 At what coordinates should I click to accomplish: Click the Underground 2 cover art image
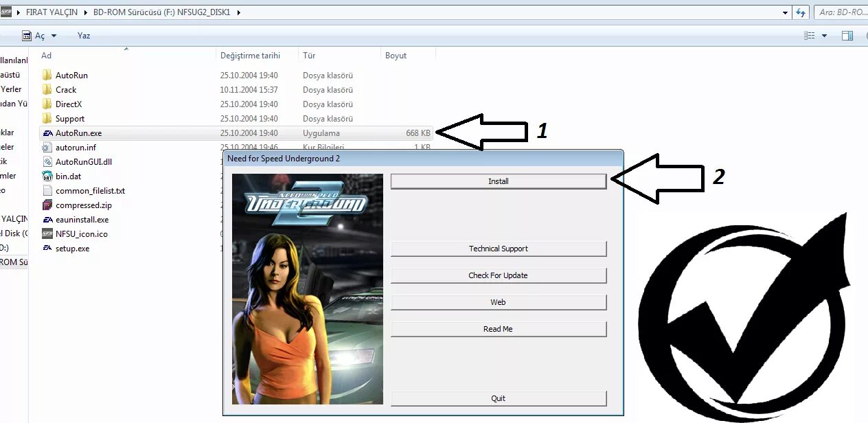(x=308, y=289)
